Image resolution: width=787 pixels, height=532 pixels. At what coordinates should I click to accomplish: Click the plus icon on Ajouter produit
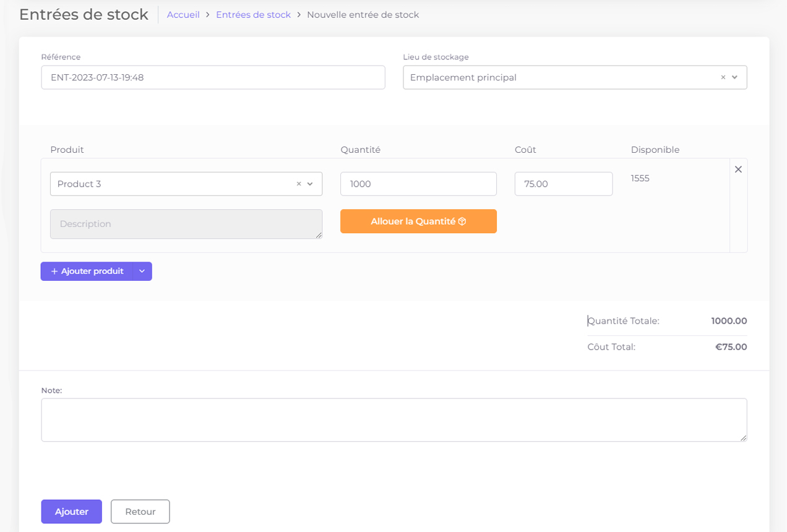point(54,272)
